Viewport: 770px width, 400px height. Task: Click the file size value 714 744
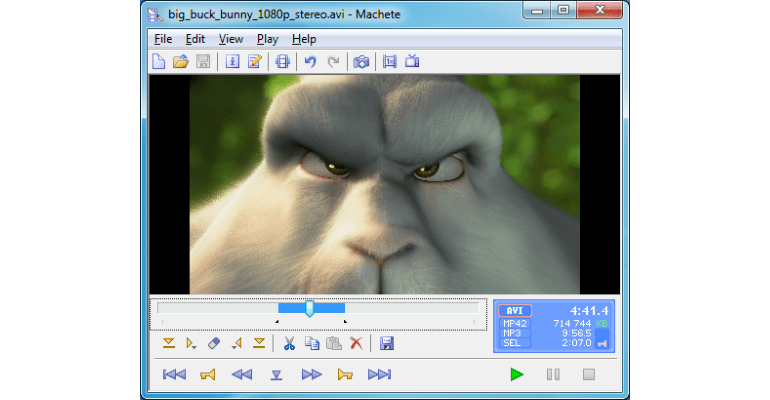572,323
